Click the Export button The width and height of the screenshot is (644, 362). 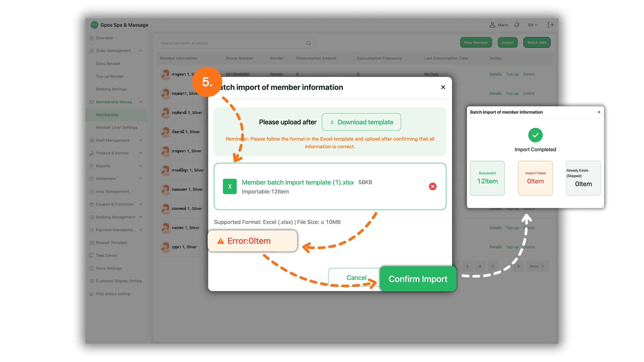(508, 42)
